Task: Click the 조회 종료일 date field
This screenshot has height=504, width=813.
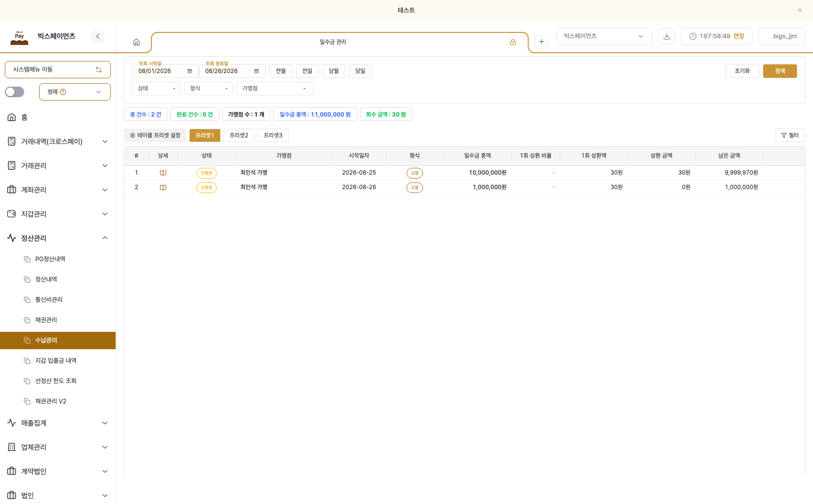Action: click(232, 71)
